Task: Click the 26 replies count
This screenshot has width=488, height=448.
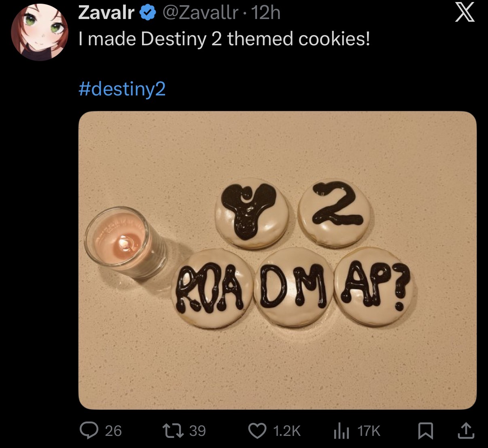Action: tap(113, 431)
